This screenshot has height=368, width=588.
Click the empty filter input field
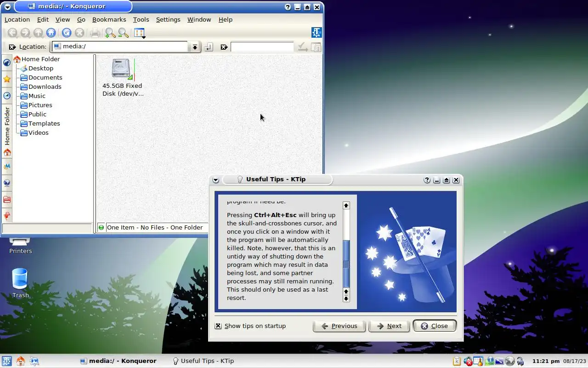[x=262, y=47]
